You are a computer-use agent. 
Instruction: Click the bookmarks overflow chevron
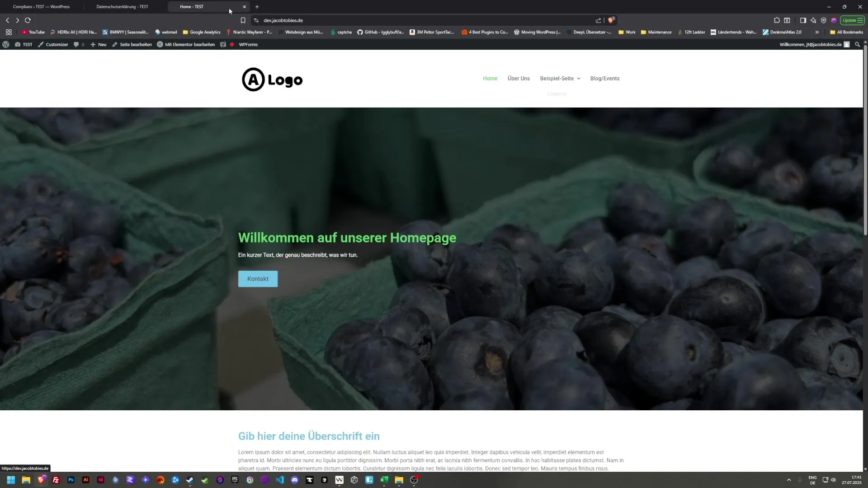click(817, 32)
